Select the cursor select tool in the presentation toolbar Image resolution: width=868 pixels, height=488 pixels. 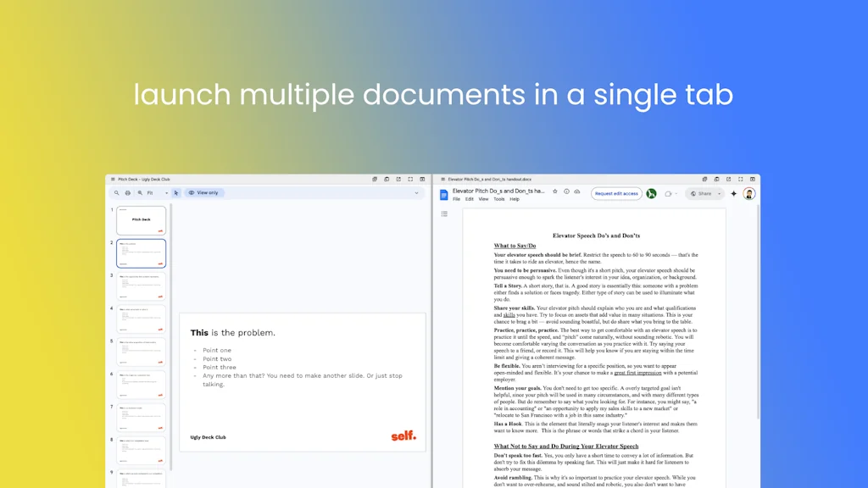click(x=175, y=192)
